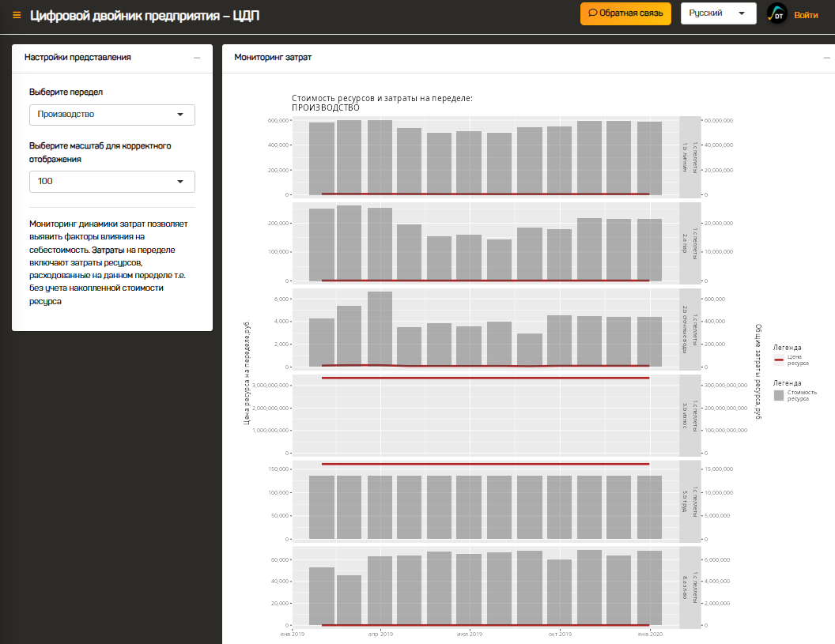Image resolution: width=835 pixels, height=644 pixels.
Task: Click the лигнин facet strip label
Action: 690,156
